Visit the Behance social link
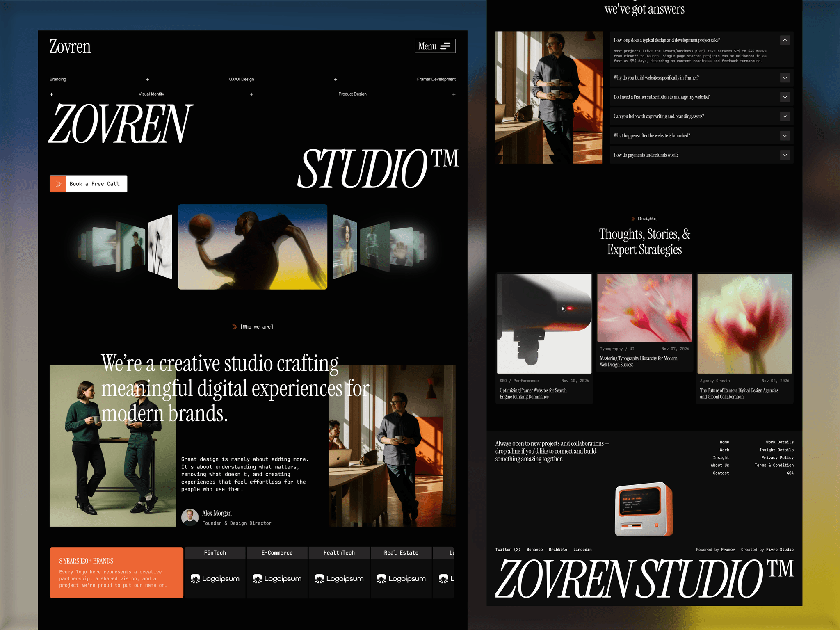 pos(534,550)
